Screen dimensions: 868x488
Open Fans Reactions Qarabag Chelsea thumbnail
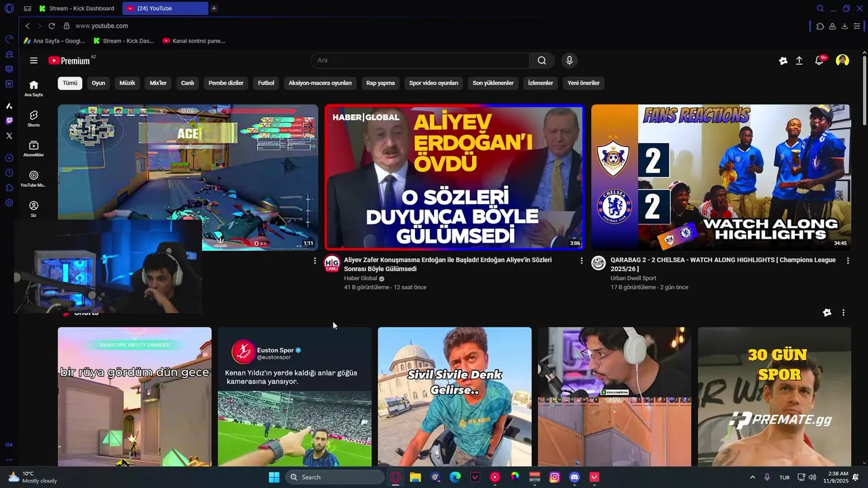[720, 178]
